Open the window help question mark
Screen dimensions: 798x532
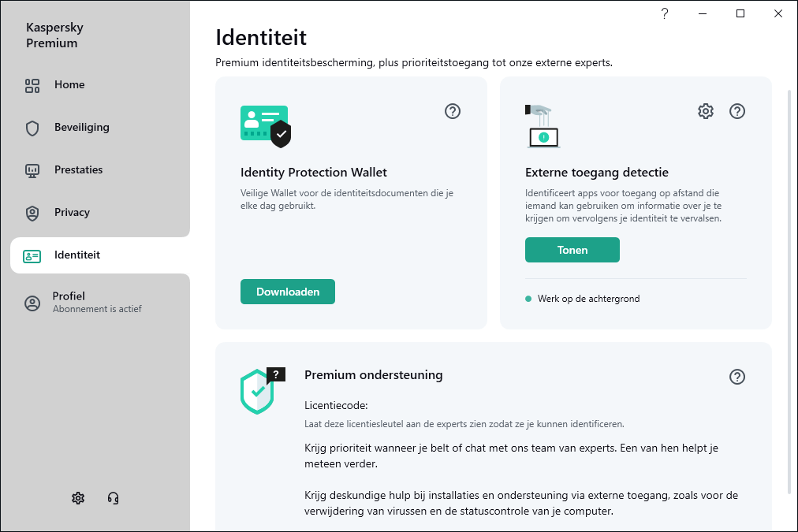click(x=665, y=13)
